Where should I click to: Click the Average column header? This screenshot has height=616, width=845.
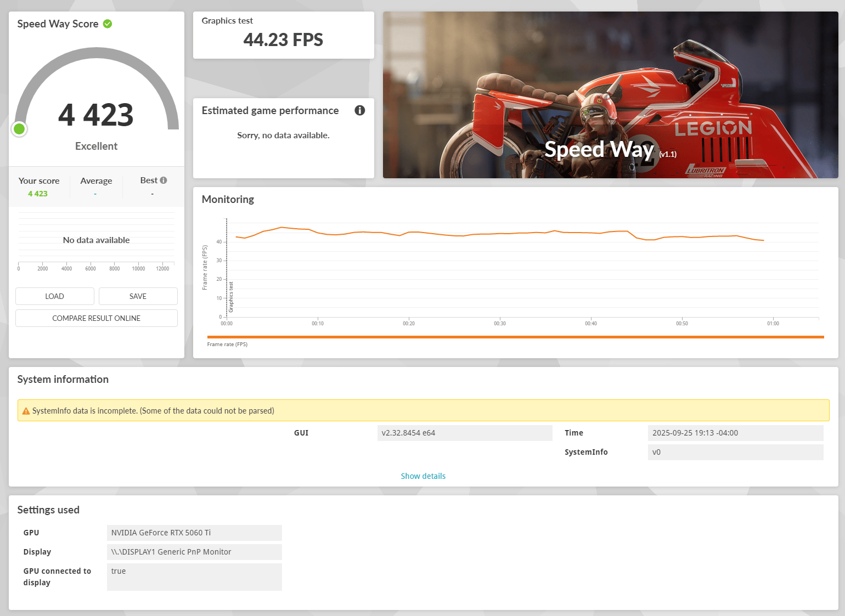pos(96,180)
